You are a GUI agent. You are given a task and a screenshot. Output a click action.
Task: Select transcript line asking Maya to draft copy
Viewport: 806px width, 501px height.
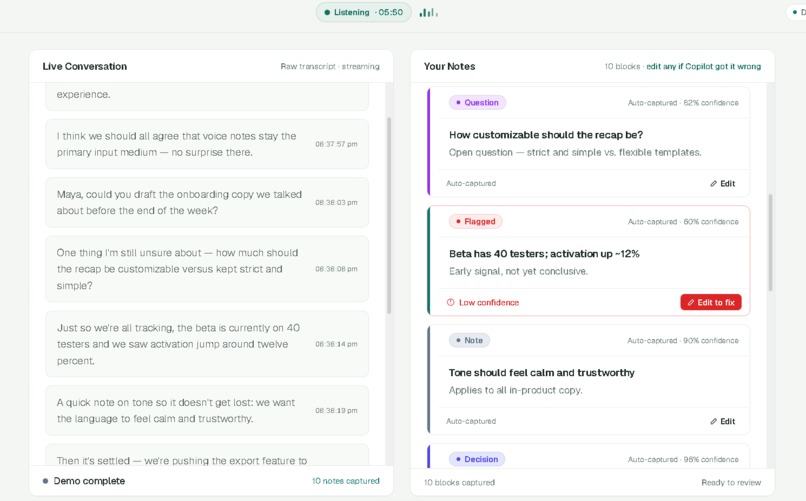coord(207,202)
